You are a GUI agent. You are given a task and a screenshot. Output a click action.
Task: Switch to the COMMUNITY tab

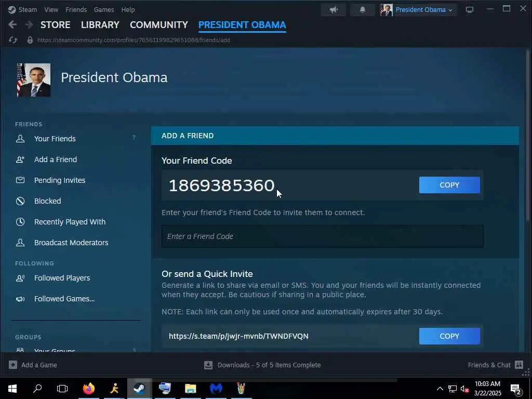159,25
